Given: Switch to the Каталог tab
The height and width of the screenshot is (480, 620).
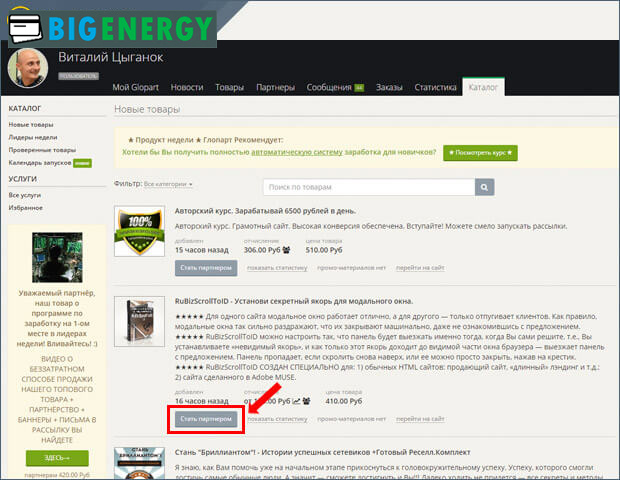Looking at the screenshot, I should tap(484, 88).
